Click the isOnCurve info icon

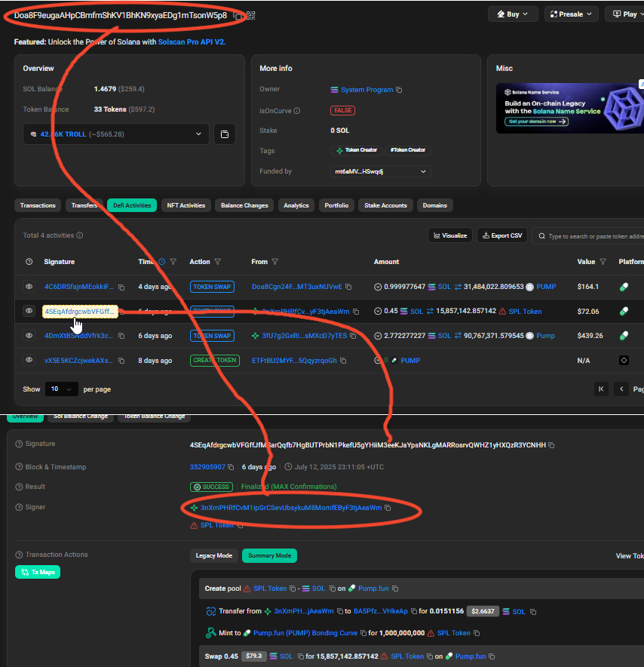point(297,111)
